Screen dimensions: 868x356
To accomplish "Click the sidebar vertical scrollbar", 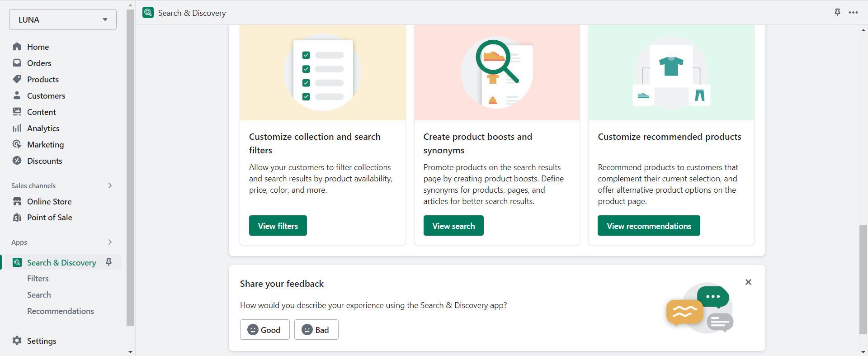I will [131, 167].
